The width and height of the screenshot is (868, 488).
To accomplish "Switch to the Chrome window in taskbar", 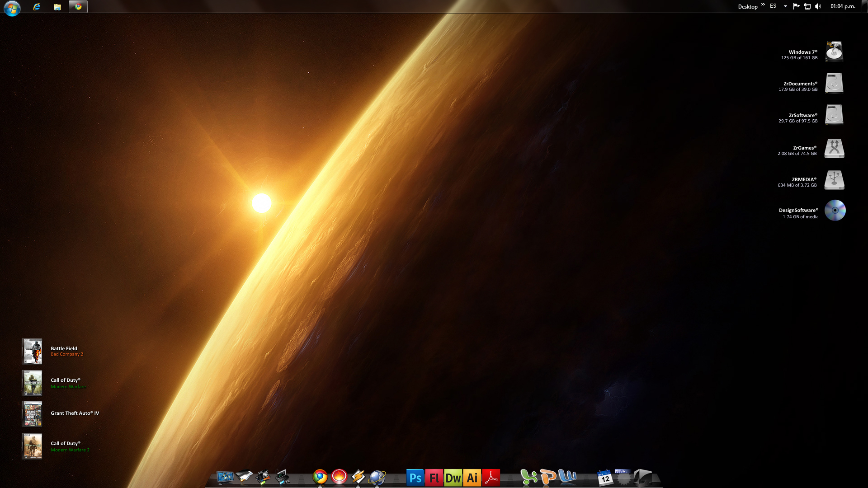I will tap(78, 6).
